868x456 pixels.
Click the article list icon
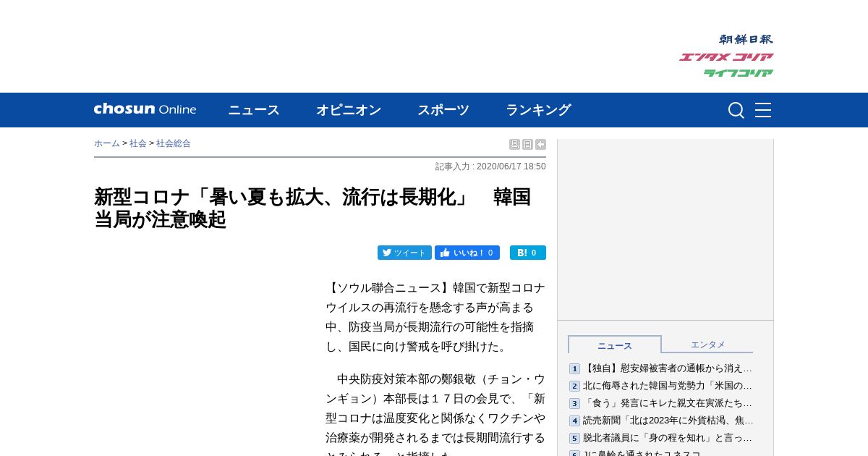coord(527,145)
